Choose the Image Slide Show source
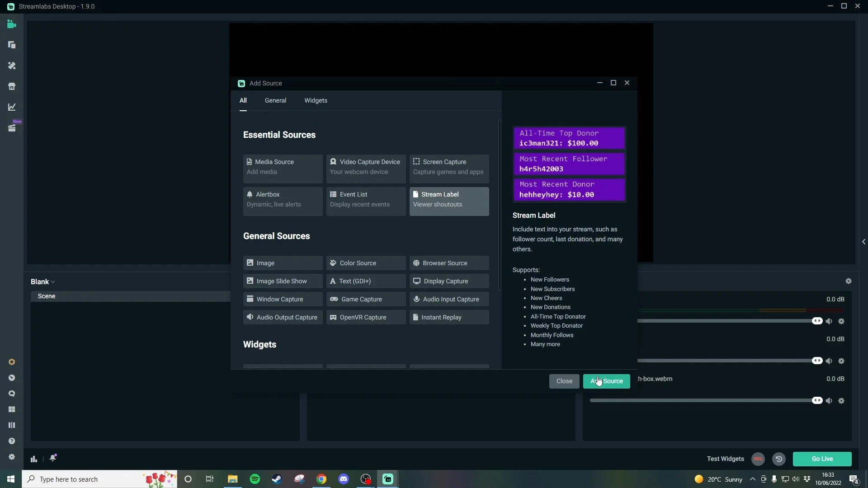 (x=283, y=281)
